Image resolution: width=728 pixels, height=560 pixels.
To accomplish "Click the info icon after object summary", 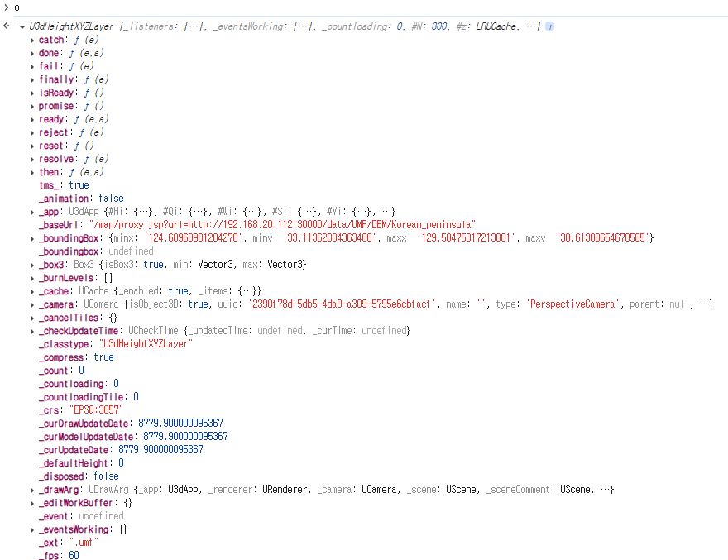I will [549, 26].
